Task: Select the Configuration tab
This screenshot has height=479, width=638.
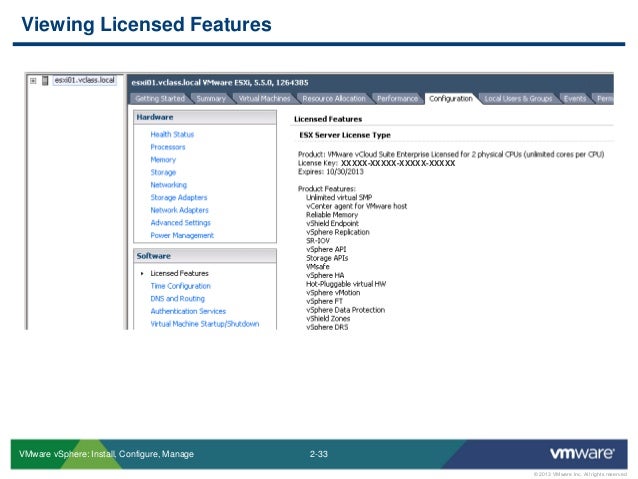Action: click(x=451, y=98)
